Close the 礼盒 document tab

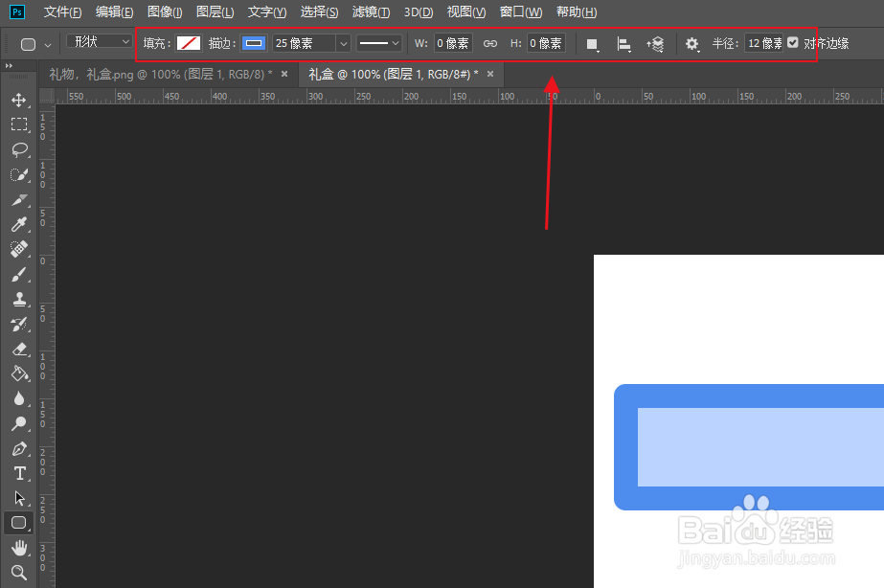(490, 74)
